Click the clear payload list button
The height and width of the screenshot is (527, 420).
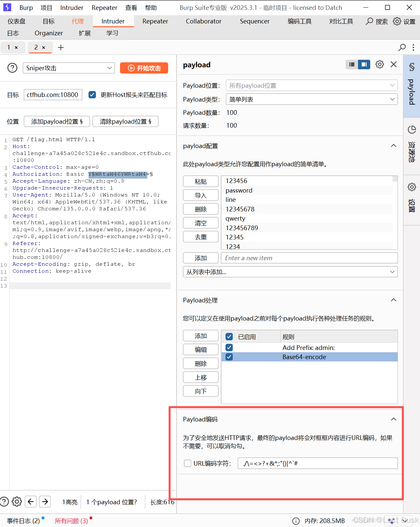pyautogui.click(x=200, y=223)
